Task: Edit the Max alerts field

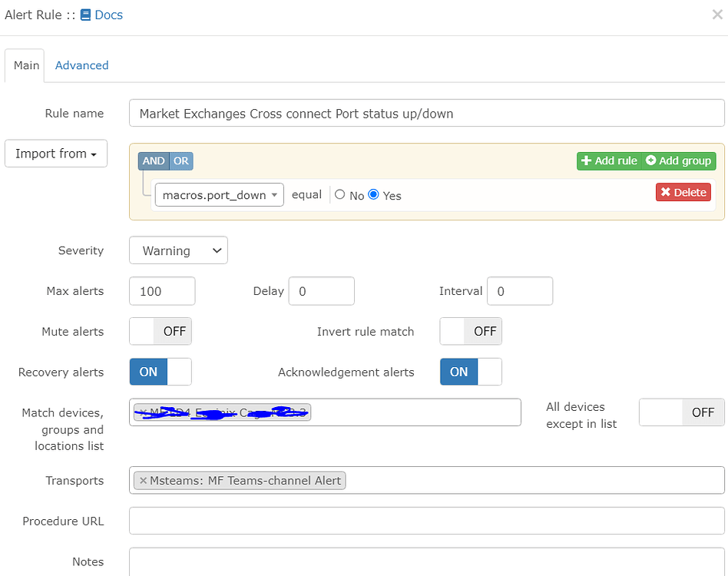Action: tap(162, 291)
